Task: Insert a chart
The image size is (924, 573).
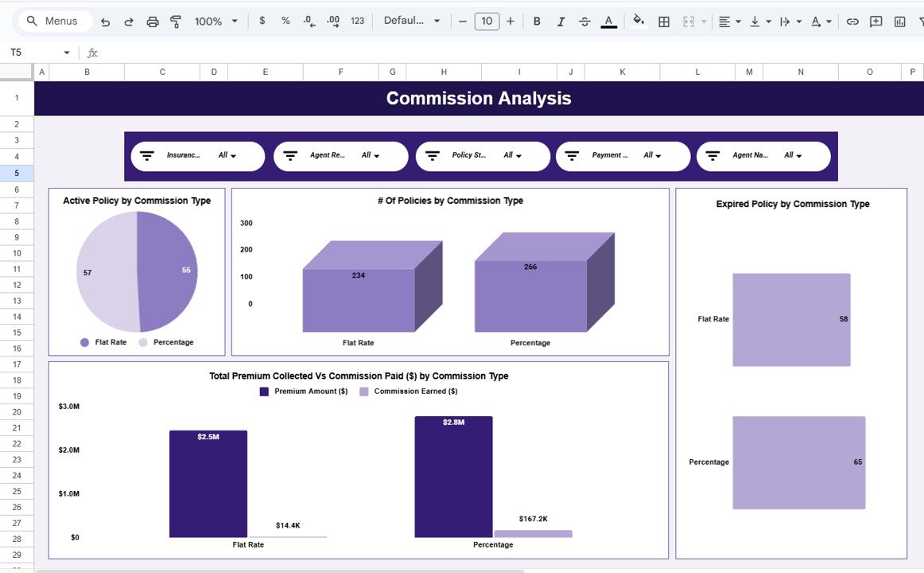Action: tap(899, 21)
